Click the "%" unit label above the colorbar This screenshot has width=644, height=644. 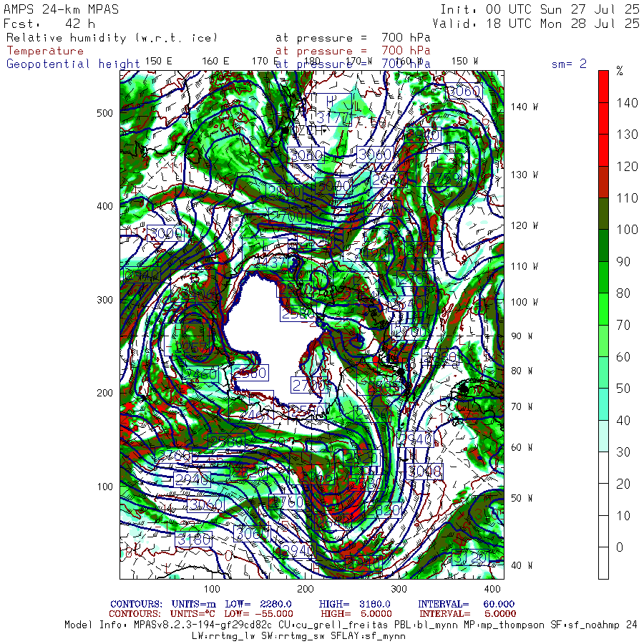click(x=620, y=72)
